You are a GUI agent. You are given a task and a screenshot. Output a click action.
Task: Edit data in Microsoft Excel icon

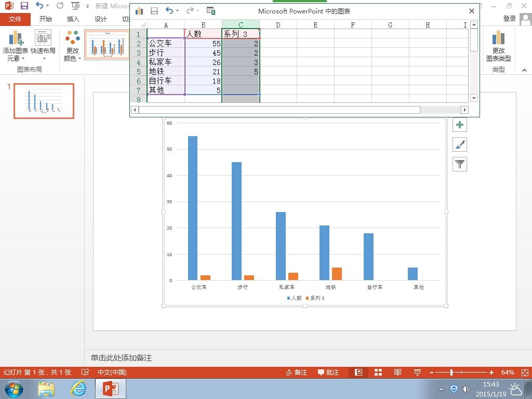[211, 11]
